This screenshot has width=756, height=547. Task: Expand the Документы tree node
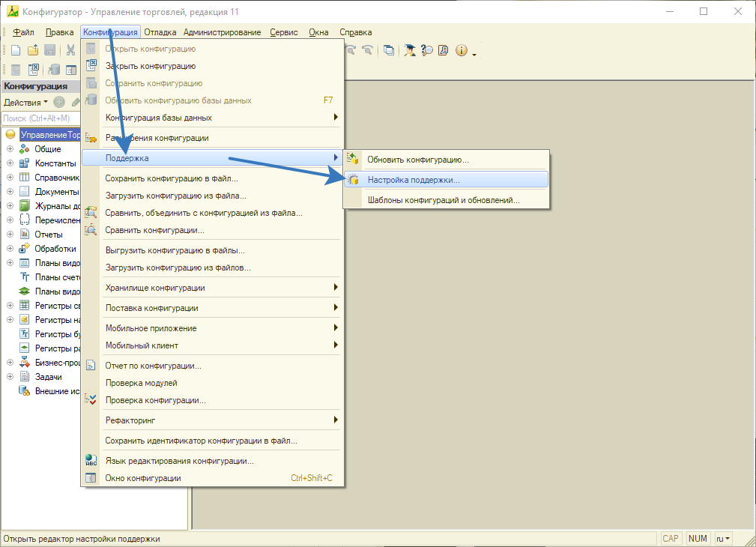[10, 192]
